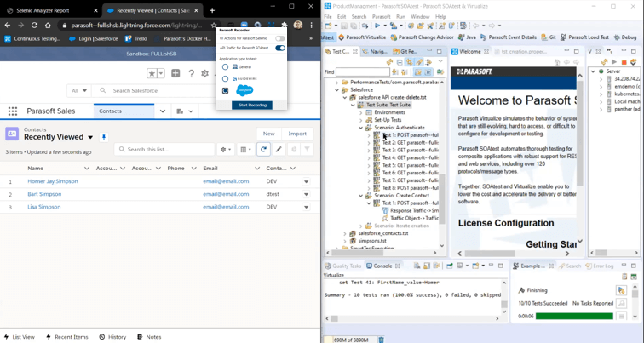Open Display As table dropdown
The width and height of the screenshot is (644, 343).
point(245,149)
